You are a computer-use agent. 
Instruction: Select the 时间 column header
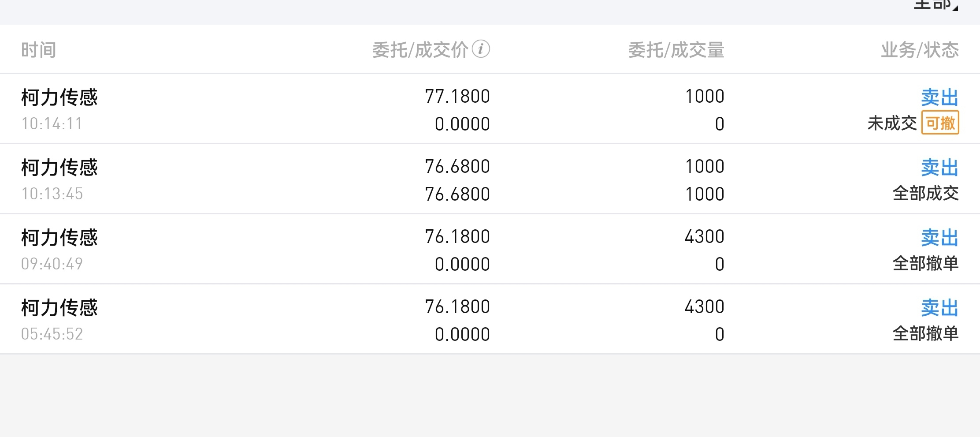[x=39, y=50]
